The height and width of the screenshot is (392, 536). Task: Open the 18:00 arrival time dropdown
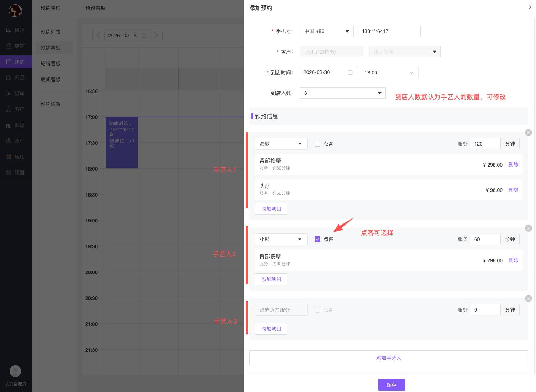388,73
